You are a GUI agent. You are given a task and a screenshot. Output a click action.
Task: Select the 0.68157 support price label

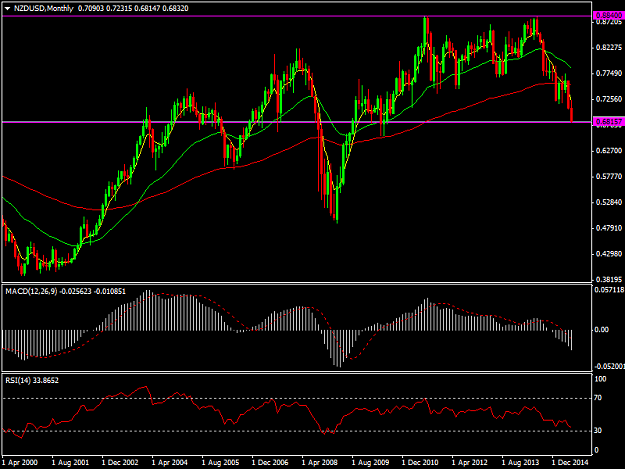pos(609,122)
